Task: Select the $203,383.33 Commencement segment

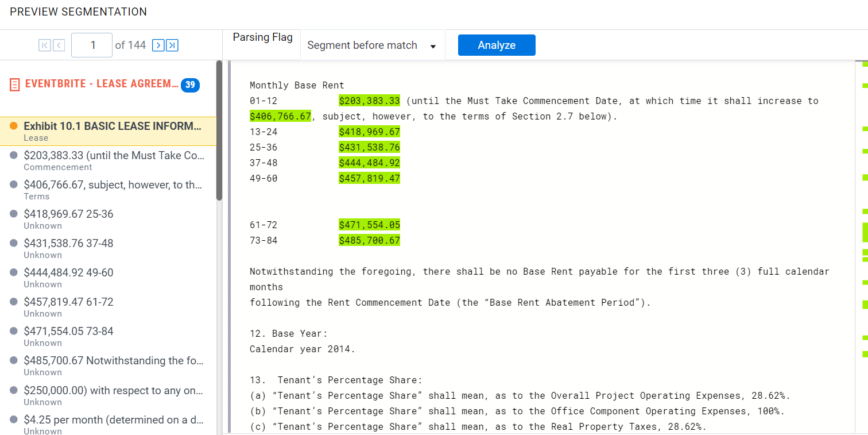Action: tap(108, 161)
